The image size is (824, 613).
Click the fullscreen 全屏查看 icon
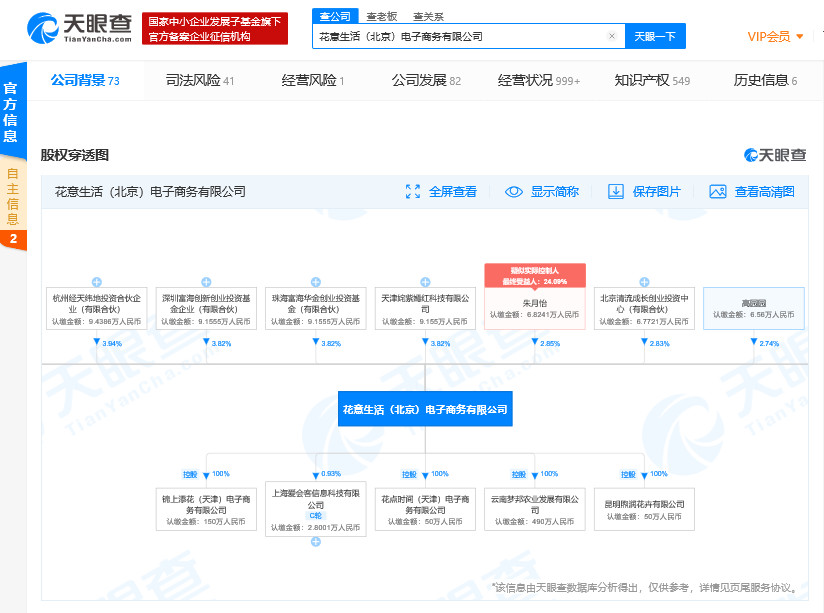click(x=413, y=191)
